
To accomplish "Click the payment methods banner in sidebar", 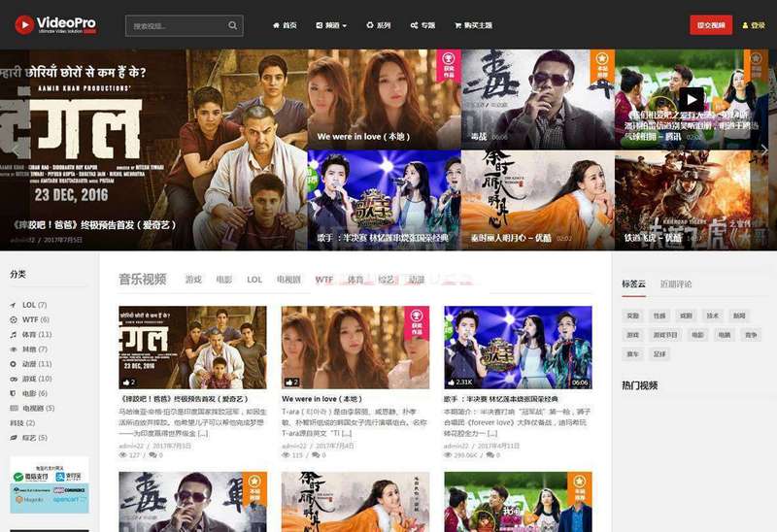I will click(50, 485).
